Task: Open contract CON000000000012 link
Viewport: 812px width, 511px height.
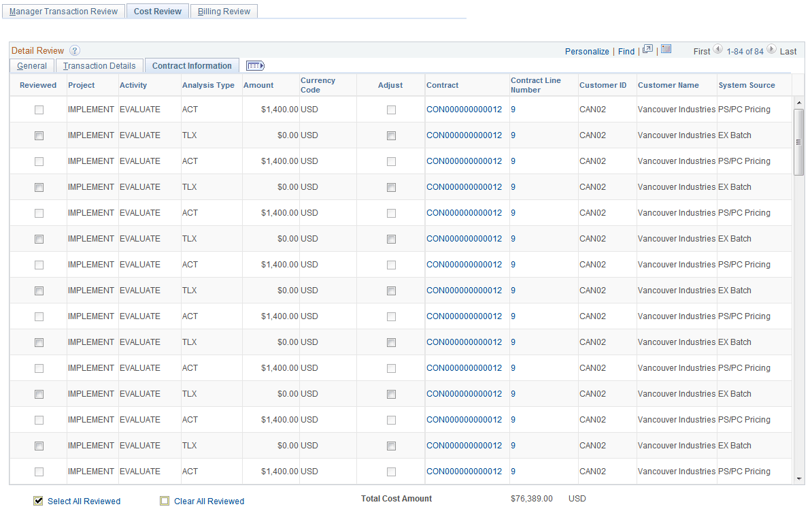Action: [x=466, y=110]
